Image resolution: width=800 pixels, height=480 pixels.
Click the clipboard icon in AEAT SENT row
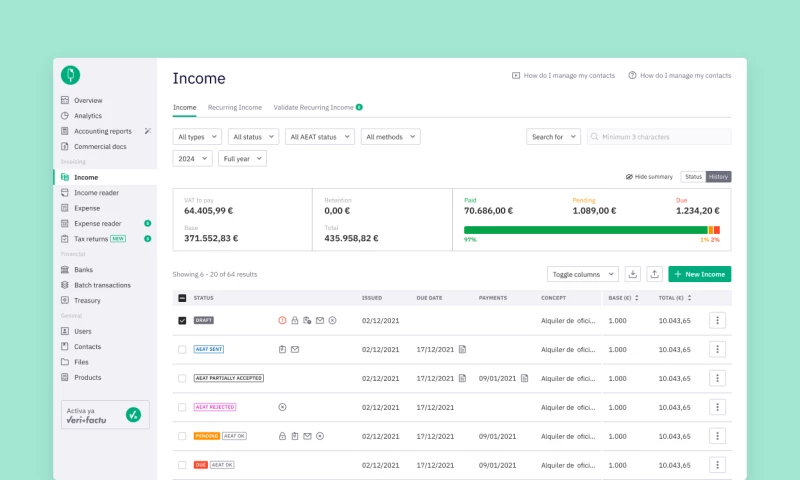coord(282,349)
